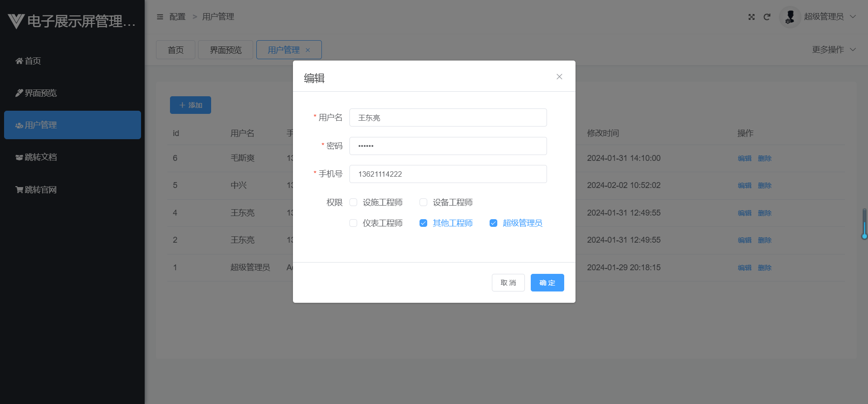Switch to the 界面预览 tab
868x404 pixels.
point(226,50)
